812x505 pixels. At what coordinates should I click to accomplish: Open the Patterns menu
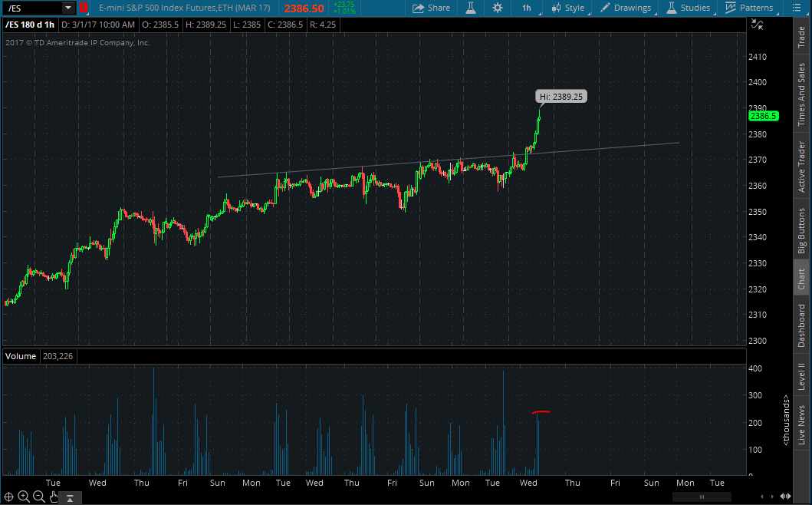pyautogui.click(x=749, y=8)
